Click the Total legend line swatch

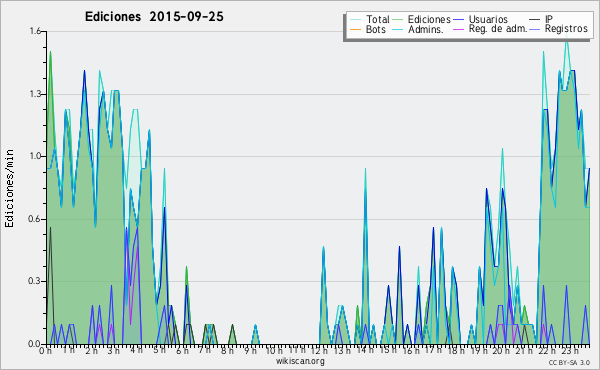pyautogui.click(x=355, y=19)
